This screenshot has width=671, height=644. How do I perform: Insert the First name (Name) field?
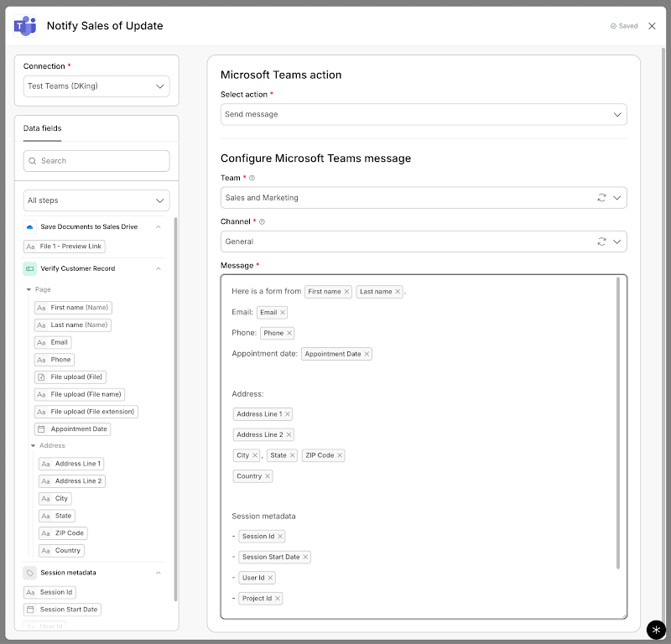pyautogui.click(x=73, y=308)
